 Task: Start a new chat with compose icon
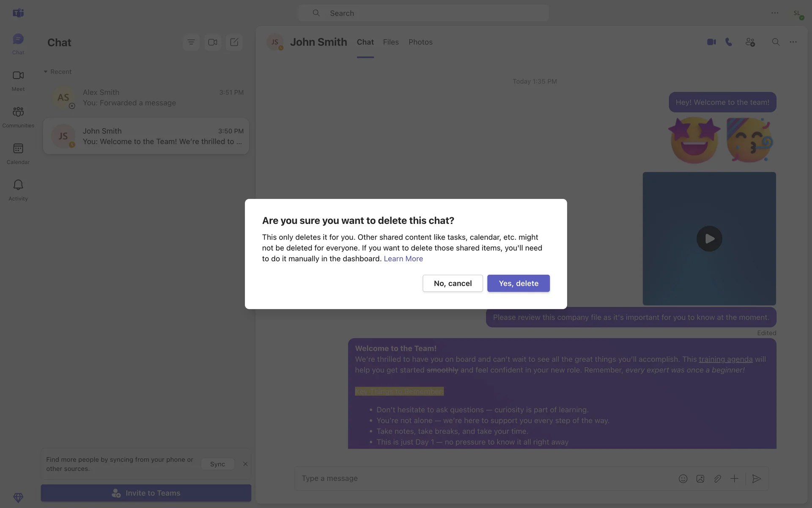[234, 42]
